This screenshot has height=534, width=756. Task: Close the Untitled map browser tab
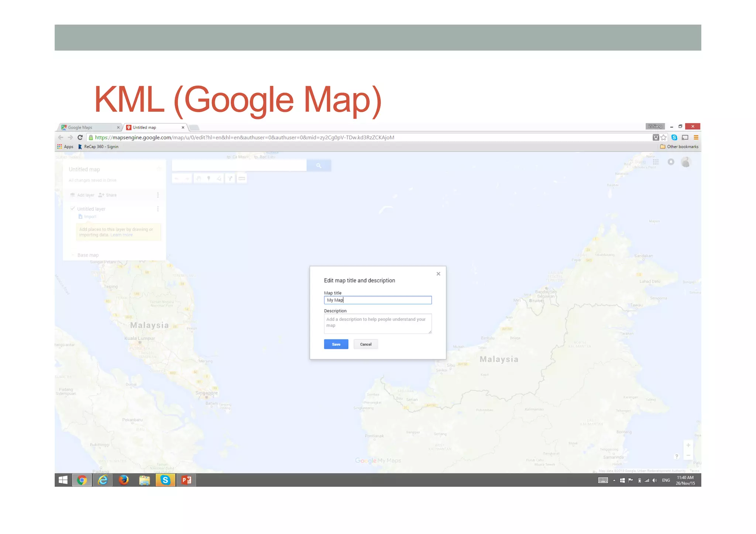click(x=183, y=127)
